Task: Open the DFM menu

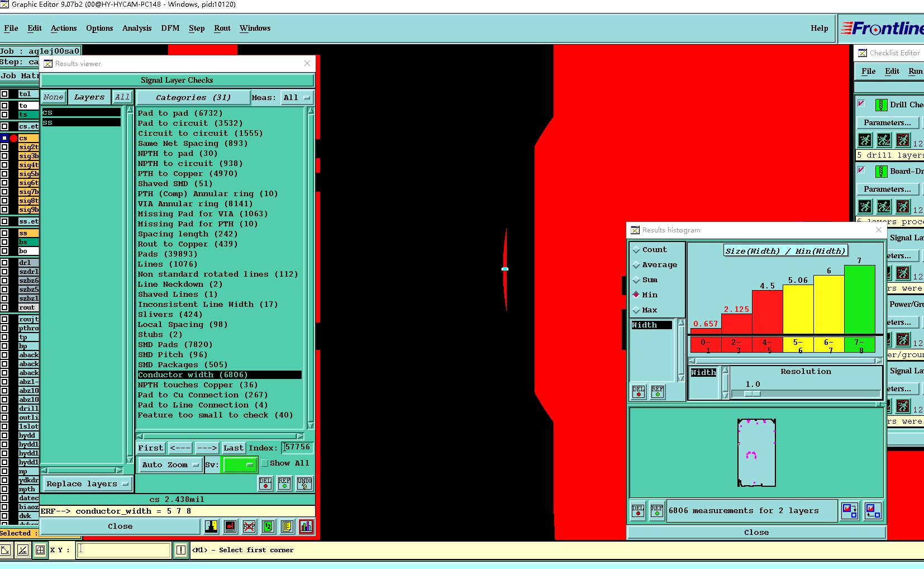Action: click(170, 28)
